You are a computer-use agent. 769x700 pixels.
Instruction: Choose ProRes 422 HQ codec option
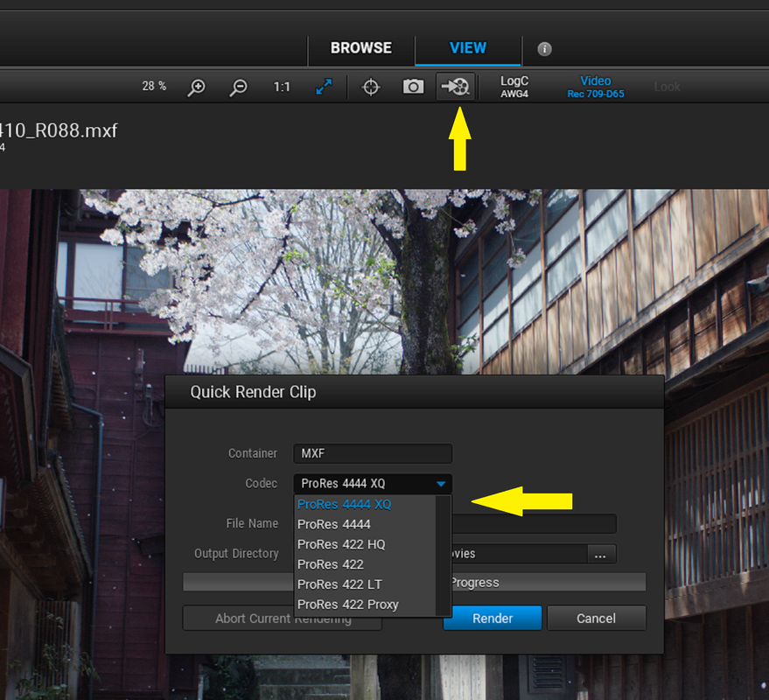click(365, 544)
